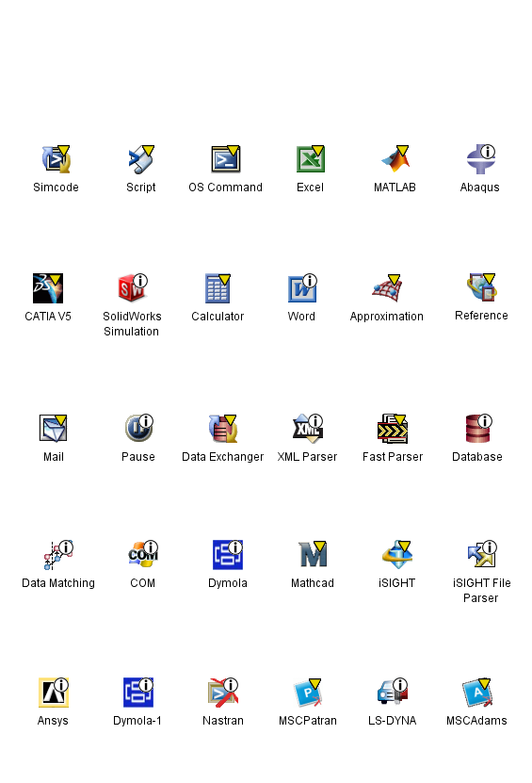
Task: Click the Nastran component icon
Action: click(223, 693)
